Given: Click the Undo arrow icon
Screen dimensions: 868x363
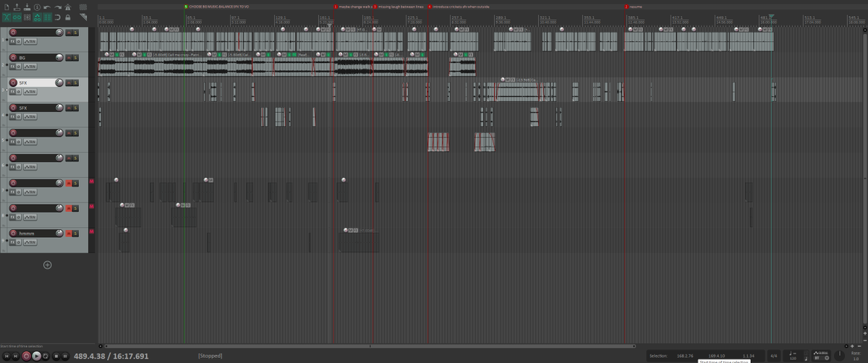Looking at the screenshot, I should tap(47, 7).
